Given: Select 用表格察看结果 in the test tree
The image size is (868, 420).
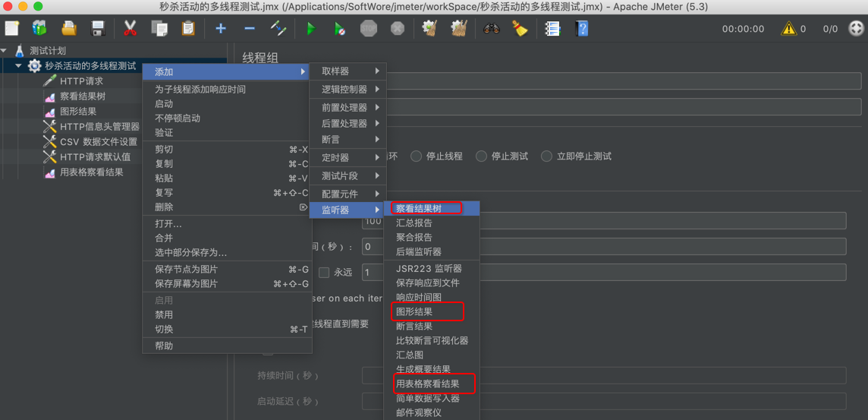Looking at the screenshot, I should (x=91, y=172).
